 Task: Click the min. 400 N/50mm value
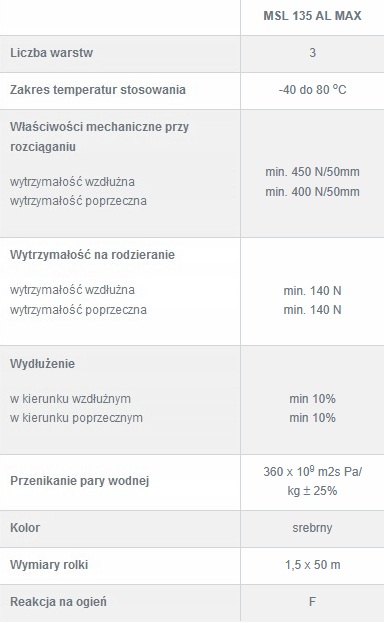[312, 192]
